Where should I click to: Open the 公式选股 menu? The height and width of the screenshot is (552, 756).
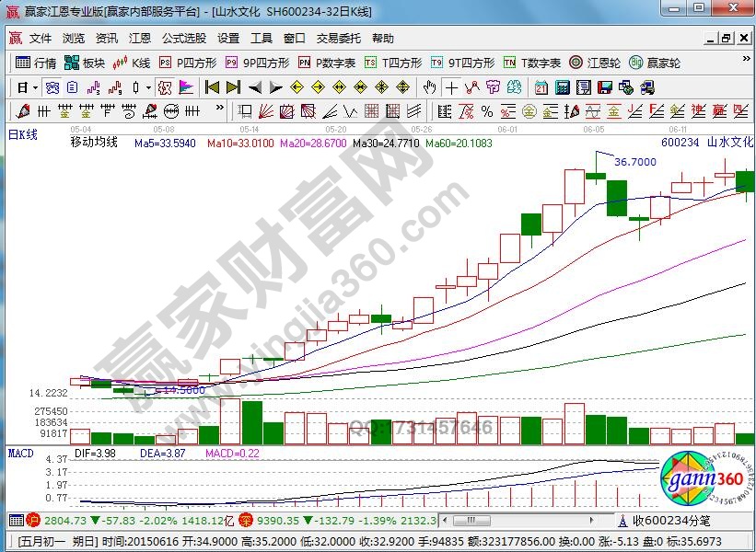click(184, 39)
